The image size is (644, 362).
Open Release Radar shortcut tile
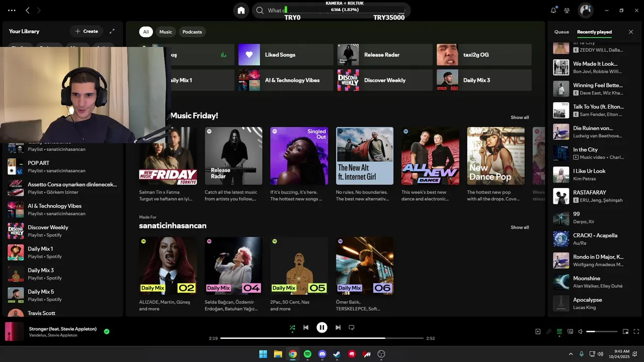(x=385, y=55)
